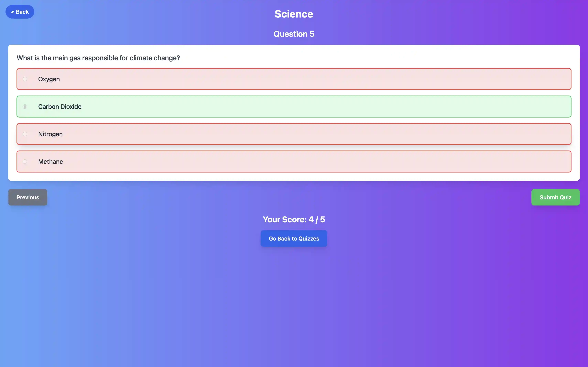Select the Methane radio button
The height and width of the screenshot is (367, 588).
[x=25, y=161]
